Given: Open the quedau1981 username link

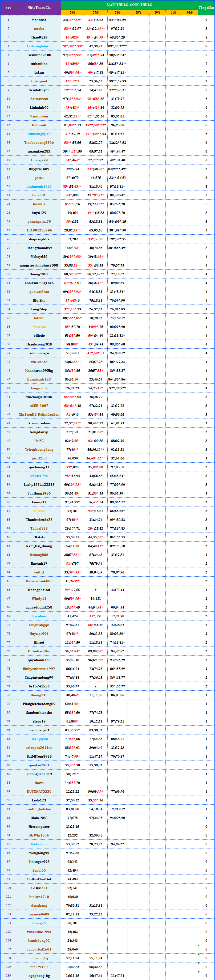Looking at the screenshot, I should click(39, 765).
